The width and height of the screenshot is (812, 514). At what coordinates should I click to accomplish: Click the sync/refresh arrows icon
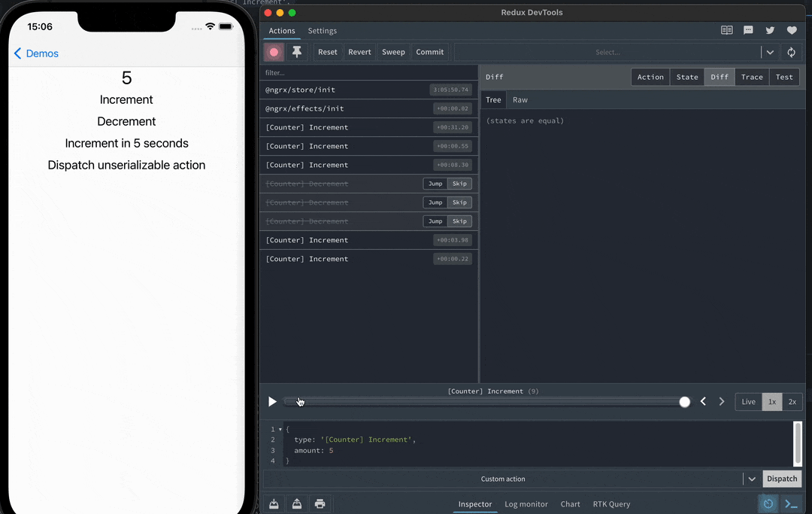(x=791, y=53)
